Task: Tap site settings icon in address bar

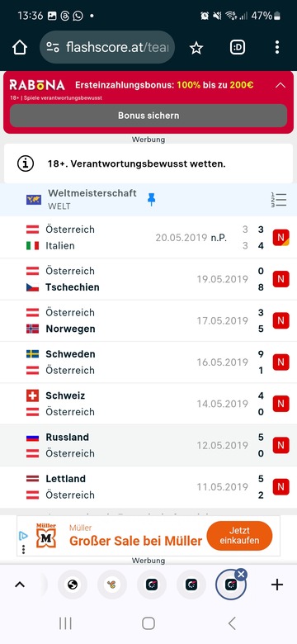Action: click(x=53, y=48)
